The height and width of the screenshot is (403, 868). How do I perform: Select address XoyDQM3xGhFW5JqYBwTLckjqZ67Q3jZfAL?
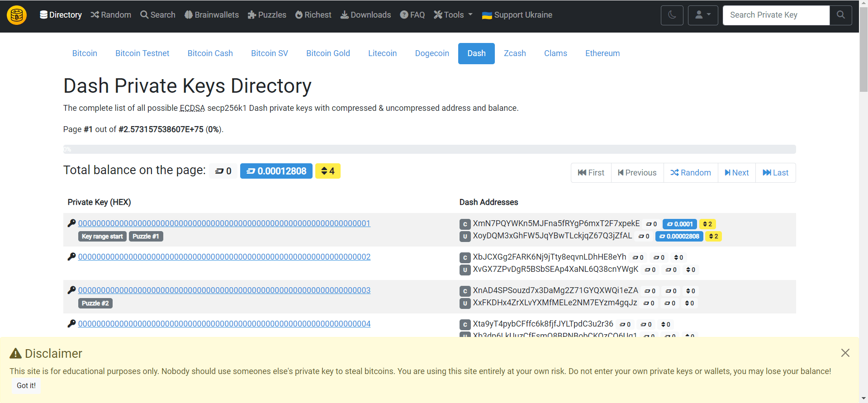click(552, 236)
